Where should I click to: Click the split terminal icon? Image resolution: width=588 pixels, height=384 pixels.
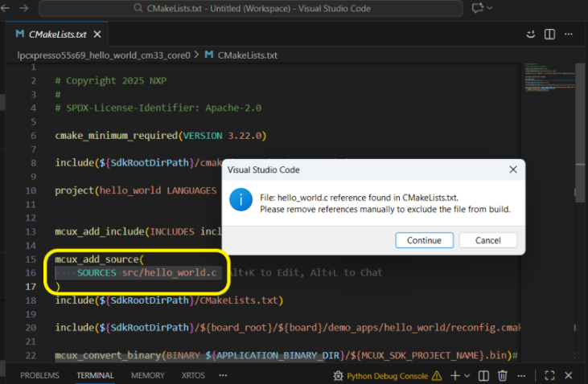coord(483,375)
